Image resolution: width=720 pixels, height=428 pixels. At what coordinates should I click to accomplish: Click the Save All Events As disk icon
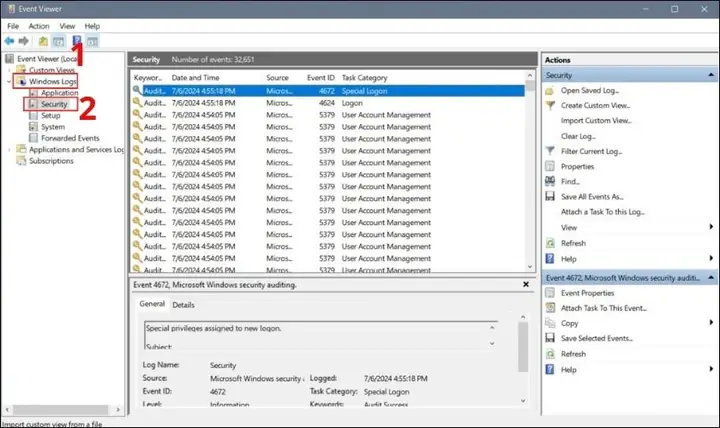pyautogui.click(x=550, y=197)
